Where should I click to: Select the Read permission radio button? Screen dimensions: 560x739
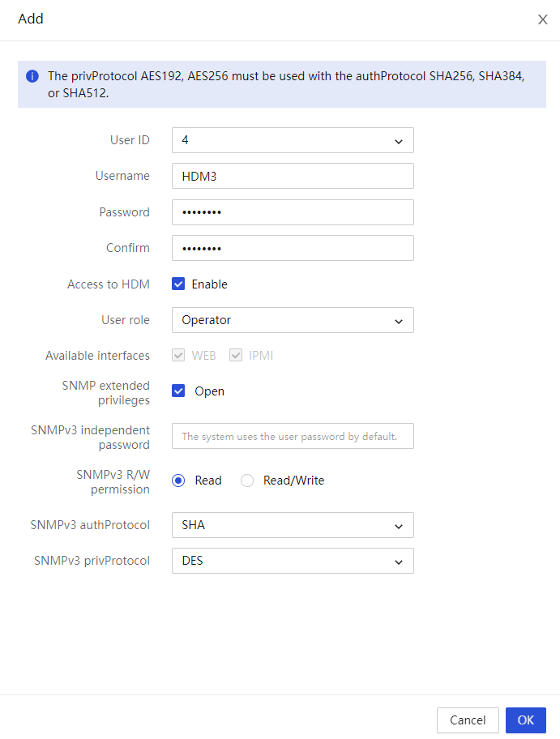click(x=178, y=481)
